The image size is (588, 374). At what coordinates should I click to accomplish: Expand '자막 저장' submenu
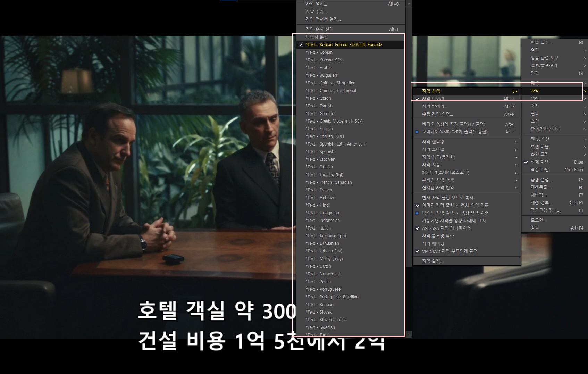coord(467,165)
